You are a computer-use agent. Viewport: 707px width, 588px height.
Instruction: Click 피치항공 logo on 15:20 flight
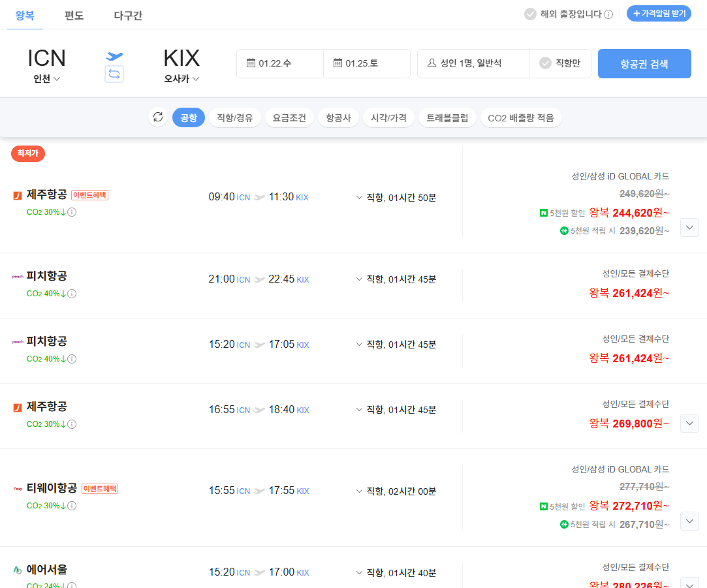[18, 342]
